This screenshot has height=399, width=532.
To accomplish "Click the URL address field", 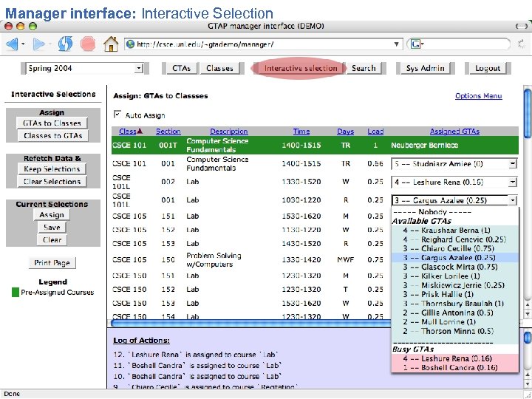I will 263,44.
